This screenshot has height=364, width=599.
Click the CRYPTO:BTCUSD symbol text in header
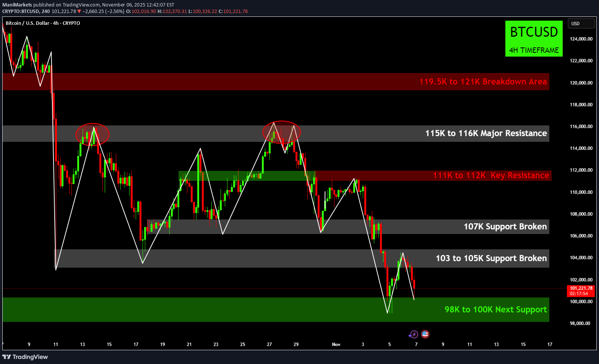point(21,11)
